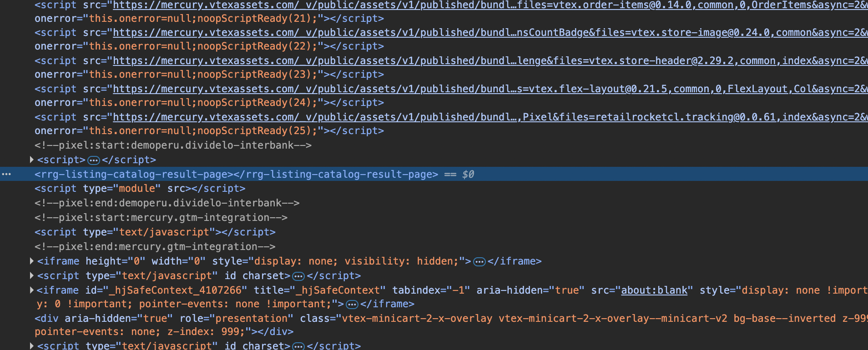Click the ellipsis badge in the script above the _hjSafeContext iframe
Screen dimensions: 868x350
click(x=298, y=276)
